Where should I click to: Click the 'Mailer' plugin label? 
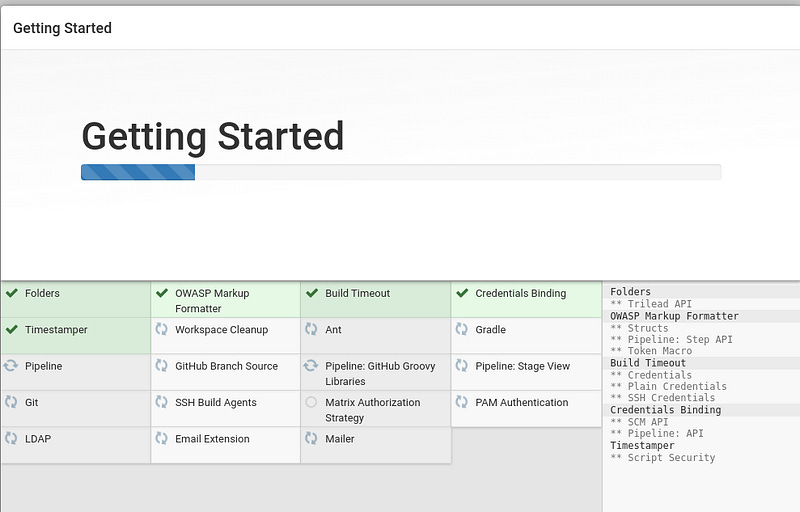[x=340, y=439]
